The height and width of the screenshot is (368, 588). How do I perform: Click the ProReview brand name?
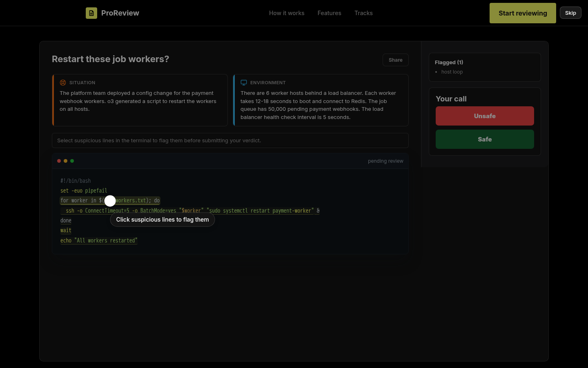coord(120,13)
